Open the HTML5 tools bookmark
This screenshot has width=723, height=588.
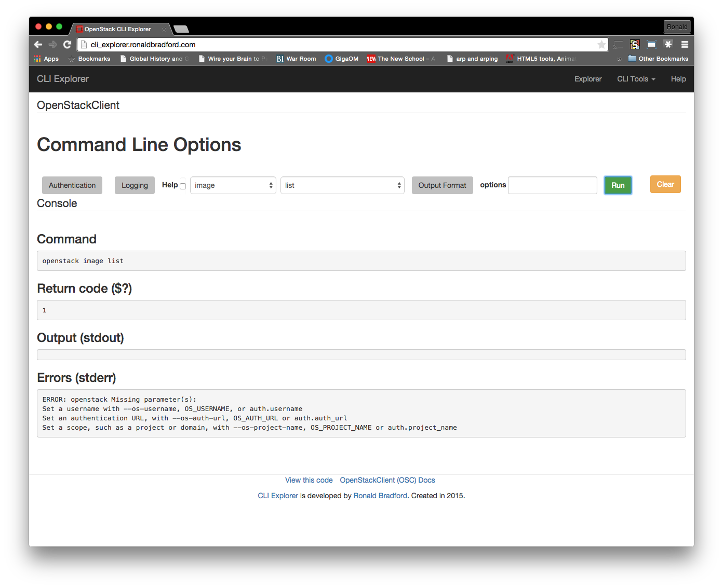pos(541,59)
